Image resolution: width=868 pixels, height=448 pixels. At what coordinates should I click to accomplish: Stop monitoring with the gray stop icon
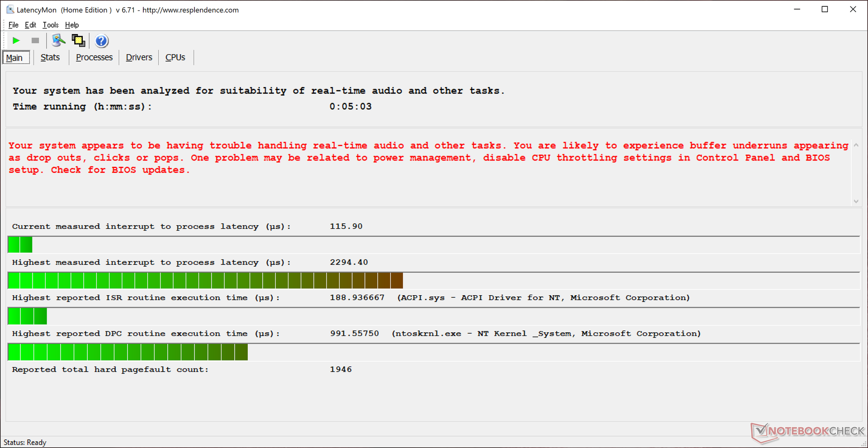35,41
